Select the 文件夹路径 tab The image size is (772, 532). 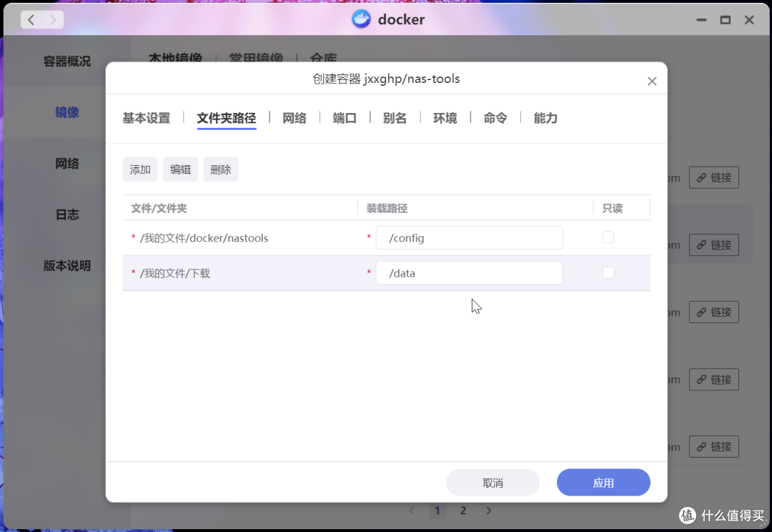pyautogui.click(x=227, y=118)
